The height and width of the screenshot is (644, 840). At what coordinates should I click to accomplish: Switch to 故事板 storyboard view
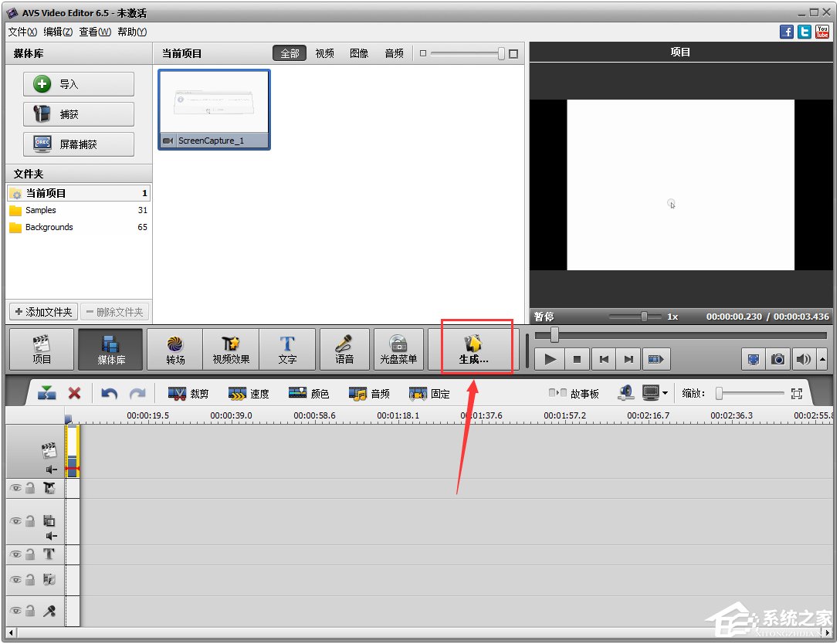pos(574,394)
